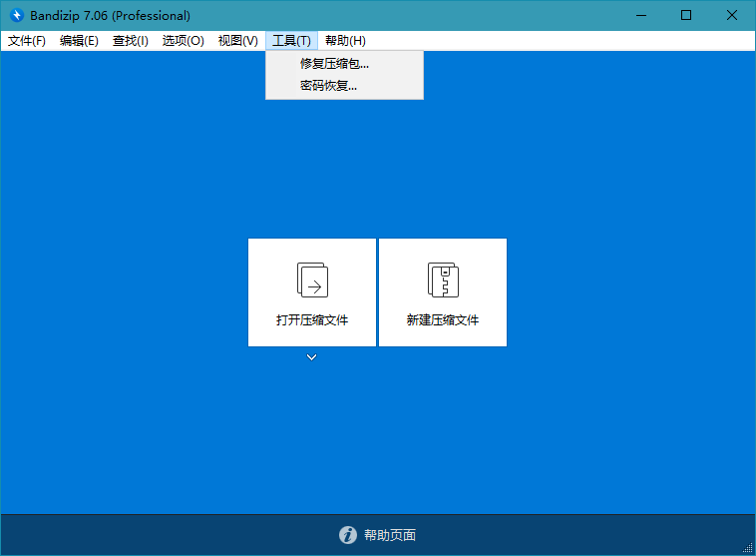The image size is (756, 556).
Task: Open the 查找(I) menu
Action: pos(131,41)
